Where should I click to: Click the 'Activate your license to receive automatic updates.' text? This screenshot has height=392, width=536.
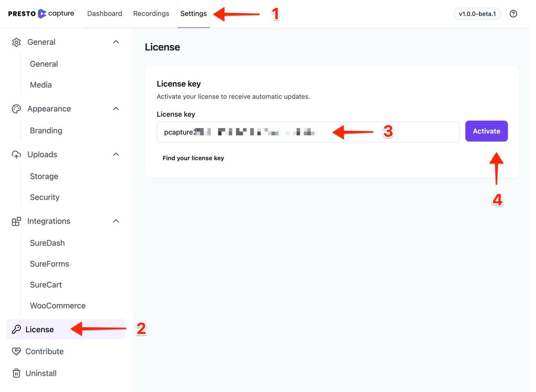pyautogui.click(x=233, y=97)
